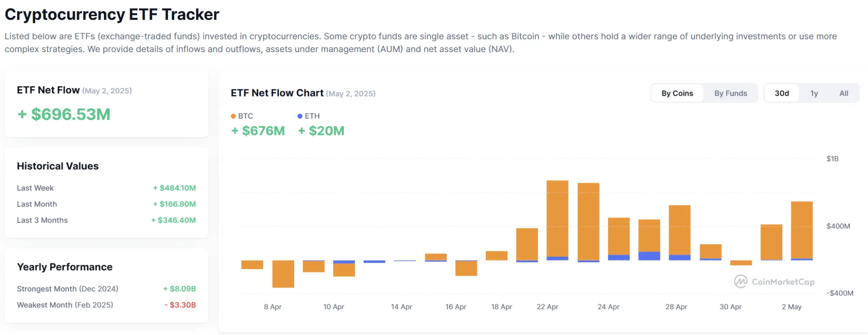This screenshot has width=868, height=335.
Task: Switch chart to By Funds view
Action: coord(730,93)
